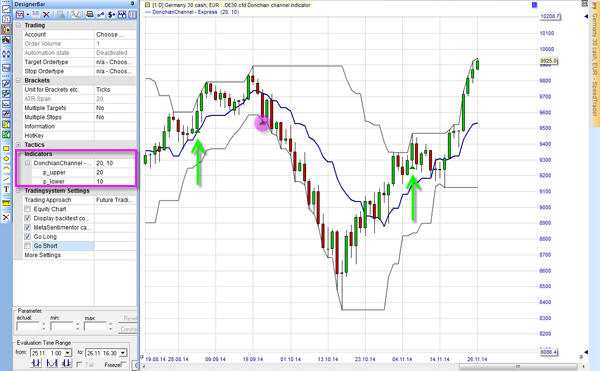Select the yellow ellipse drawing tool
The height and width of the screenshot is (371, 600).
pos(6,158)
